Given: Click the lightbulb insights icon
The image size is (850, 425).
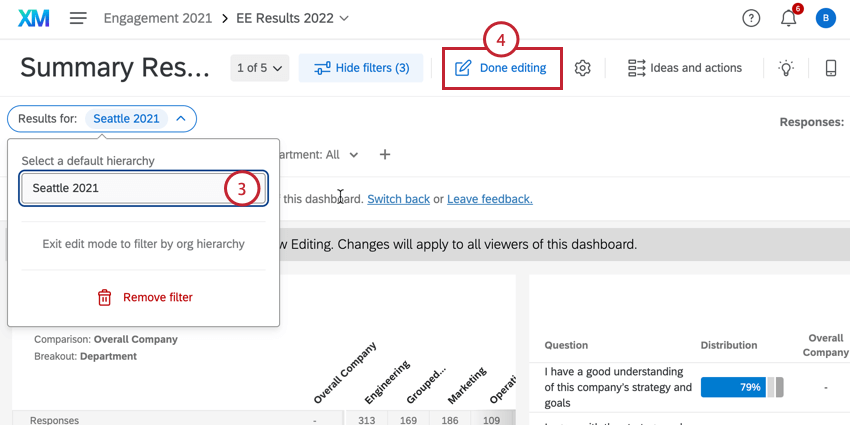Looking at the screenshot, I should [786, 68].
